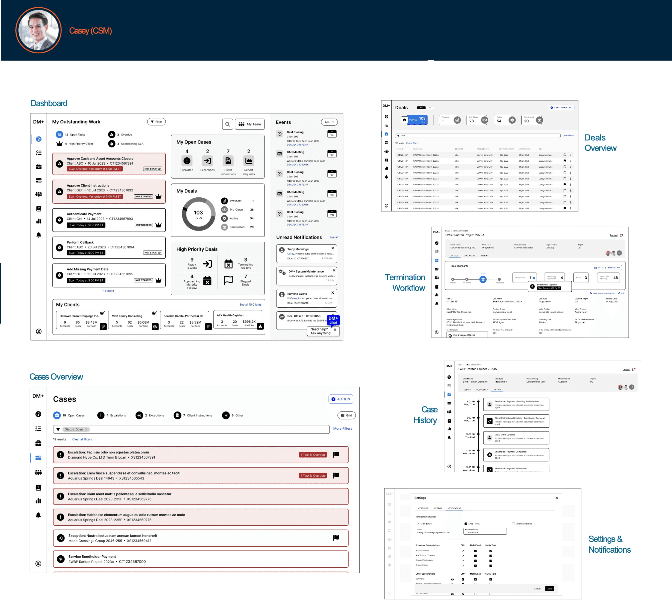Open notifications bell in Dashboard sidebar
Image resolution: width=672 pixels, height=616 pixels.
[x=39, y=235]
